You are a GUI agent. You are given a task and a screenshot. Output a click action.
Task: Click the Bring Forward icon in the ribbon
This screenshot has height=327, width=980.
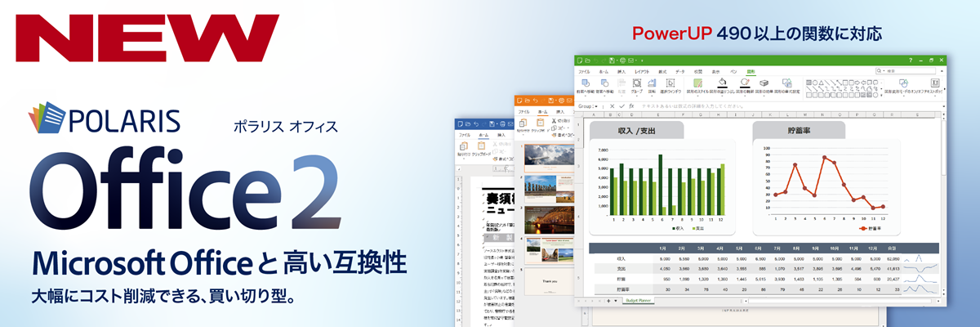click(x=586, y=83)
